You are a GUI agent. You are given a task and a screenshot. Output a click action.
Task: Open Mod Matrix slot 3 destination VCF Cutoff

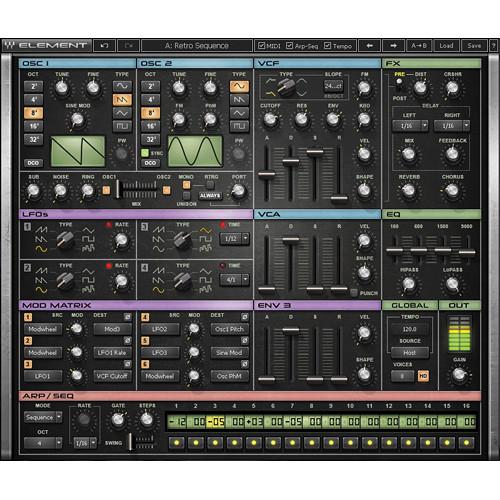(112, 376)
